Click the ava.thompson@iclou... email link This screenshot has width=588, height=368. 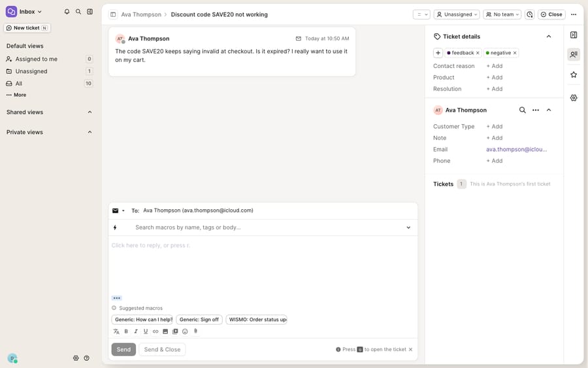pyautogui.click(x=516, y=149)
